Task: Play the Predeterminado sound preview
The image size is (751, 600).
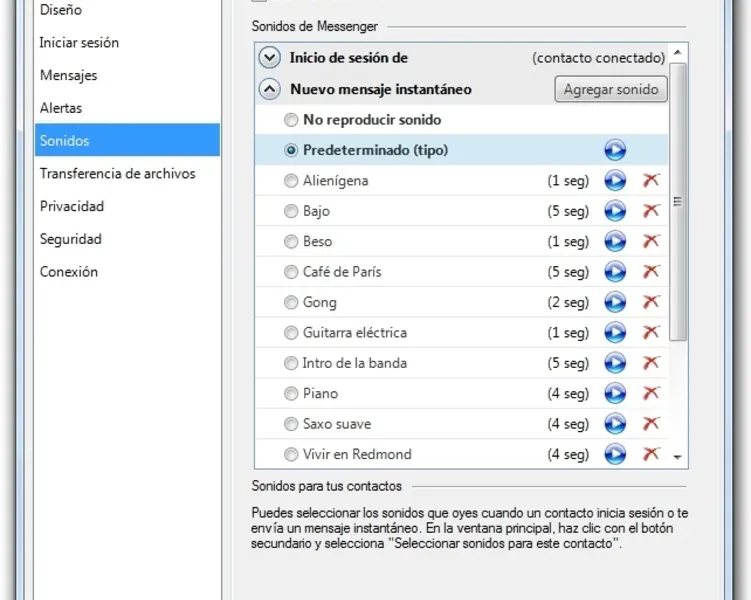Action: 615,151
